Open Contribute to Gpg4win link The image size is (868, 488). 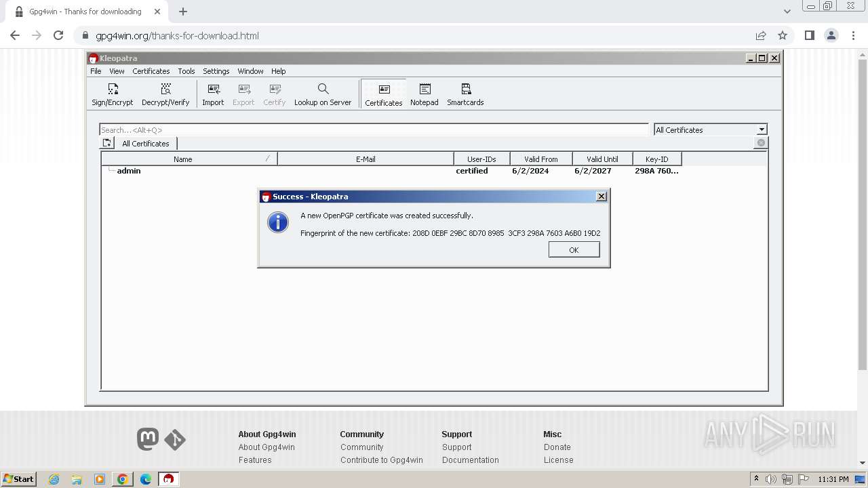381,460
